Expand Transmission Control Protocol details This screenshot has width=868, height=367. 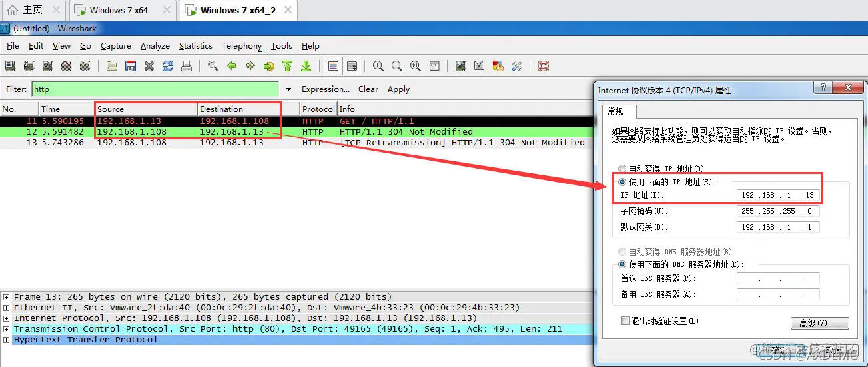(x=6, y=329)
